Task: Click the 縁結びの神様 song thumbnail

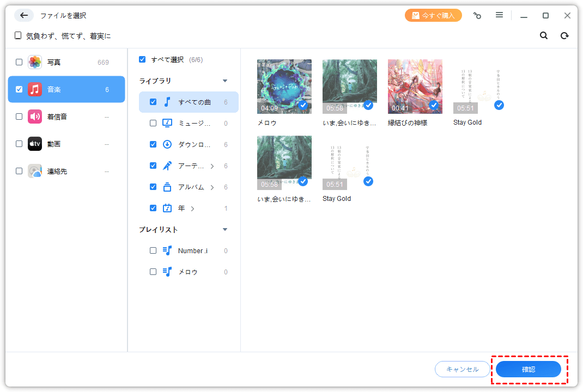Action: pyautogui.click(x=415, y=87)
